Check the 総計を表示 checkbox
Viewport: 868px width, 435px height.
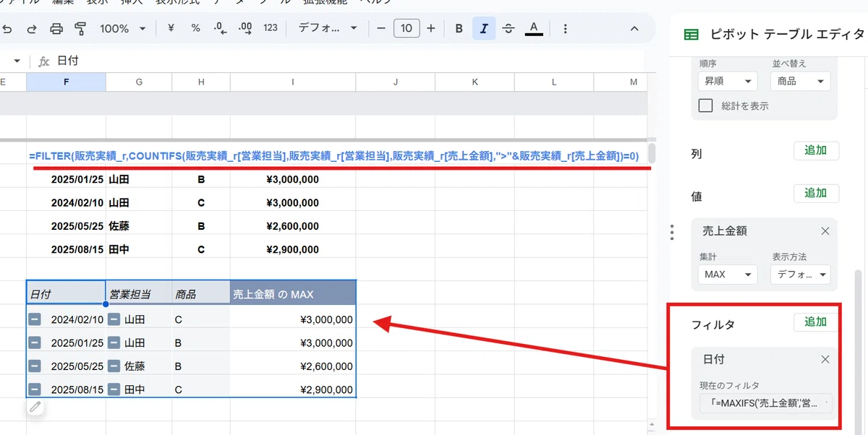click(706, 105)
